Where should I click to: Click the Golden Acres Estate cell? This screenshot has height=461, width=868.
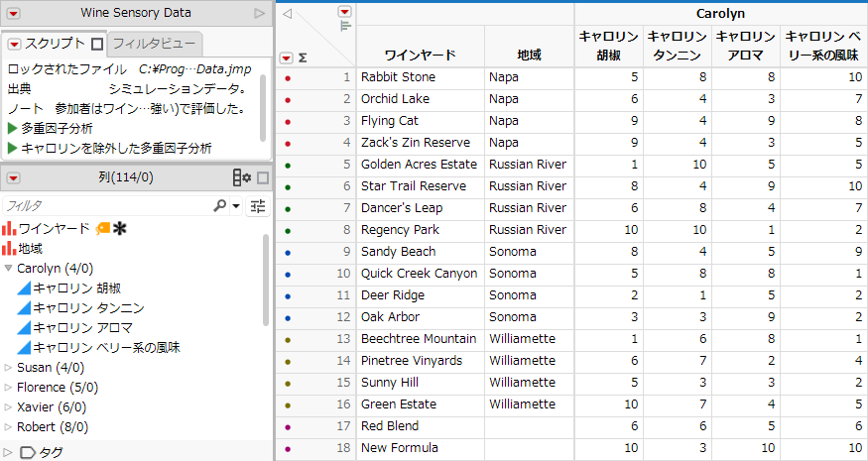click(x=421, y=165)
